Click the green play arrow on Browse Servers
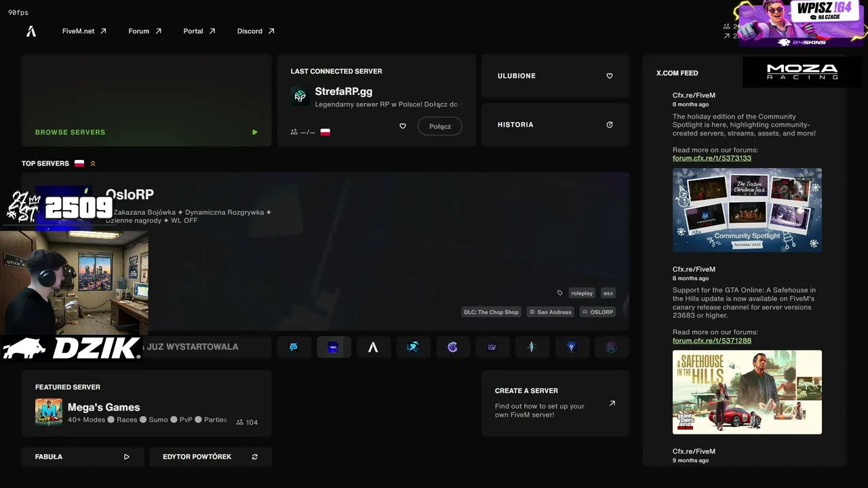Image resolution: width=868 pixels, height=488 pixels. click(x=255, y=132)
